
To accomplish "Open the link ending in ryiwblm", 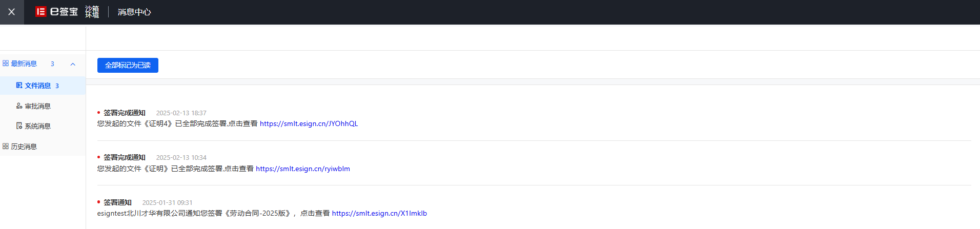I will pyautogui.click(x=303, y=169).
